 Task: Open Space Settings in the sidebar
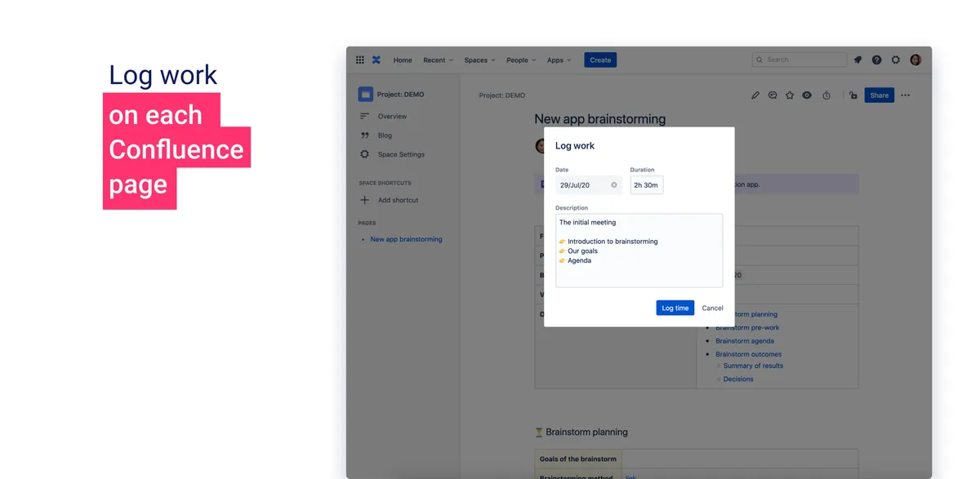click(x=401, y=154)
